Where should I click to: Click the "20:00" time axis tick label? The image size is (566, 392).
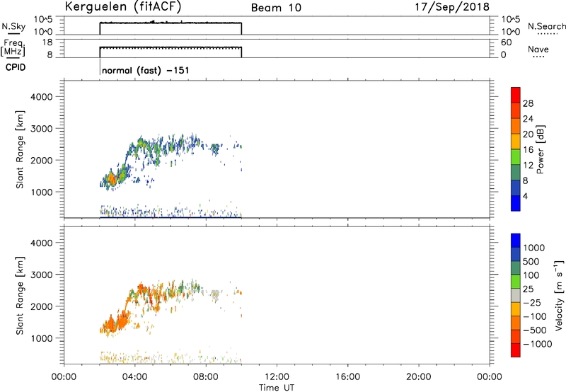click(418, 377)
